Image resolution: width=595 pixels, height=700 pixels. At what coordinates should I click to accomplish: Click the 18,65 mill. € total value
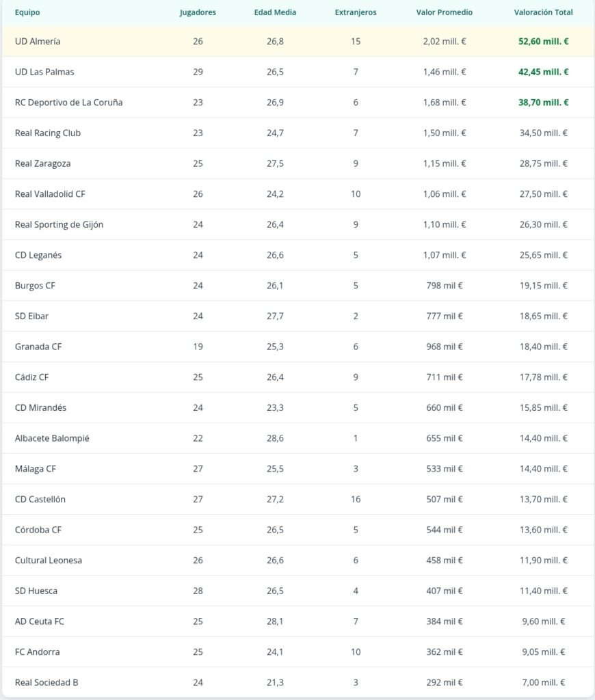pyautogui.click(x=543, y=316)
